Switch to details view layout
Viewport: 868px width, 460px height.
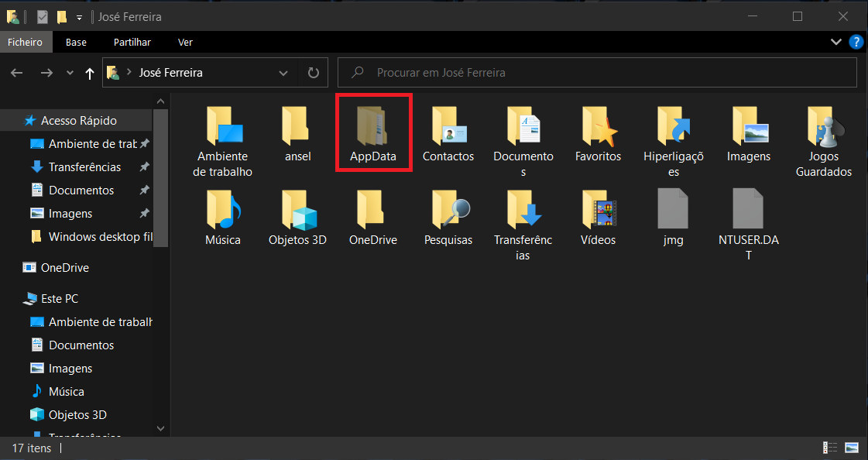(830, 448)
